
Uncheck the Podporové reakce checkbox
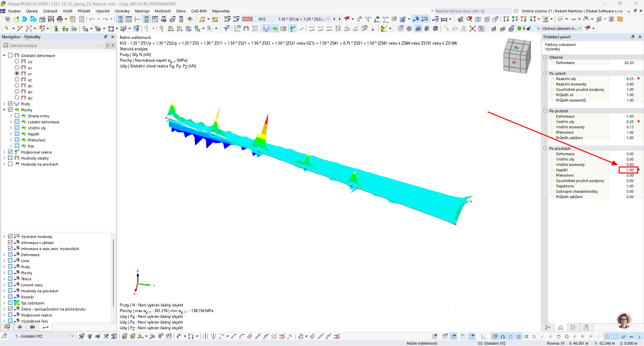[10, 152]
